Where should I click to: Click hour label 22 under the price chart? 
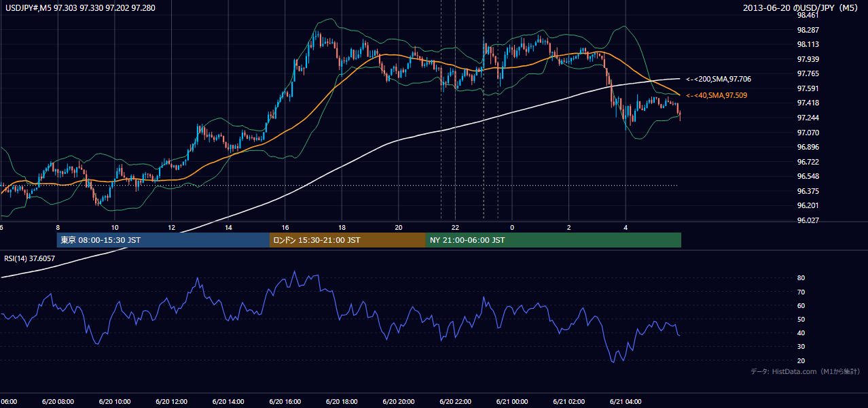455,227
